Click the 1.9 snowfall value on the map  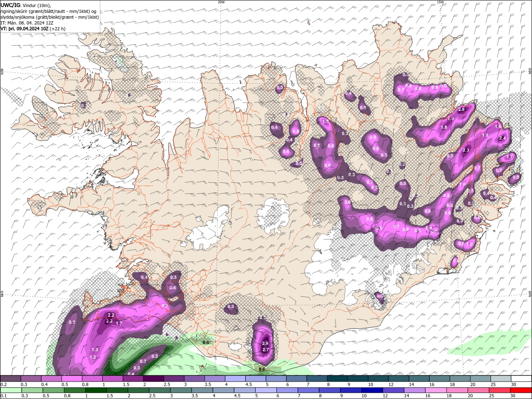coord(451,119)
